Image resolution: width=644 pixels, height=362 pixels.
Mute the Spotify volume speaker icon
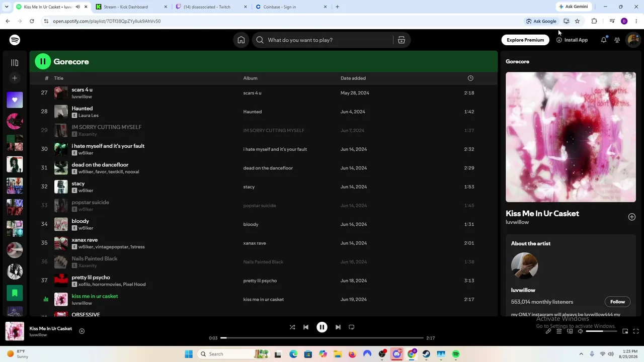[x=580, y=331]
